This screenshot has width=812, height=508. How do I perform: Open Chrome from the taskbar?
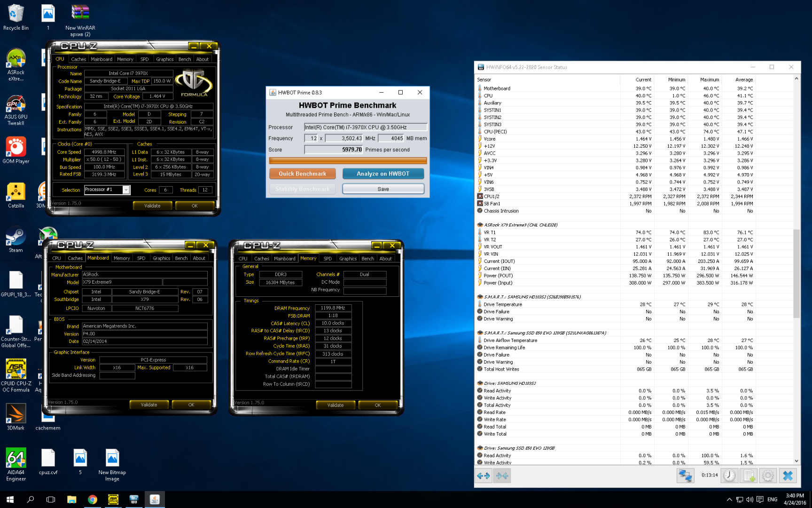[x=93, y=500]
